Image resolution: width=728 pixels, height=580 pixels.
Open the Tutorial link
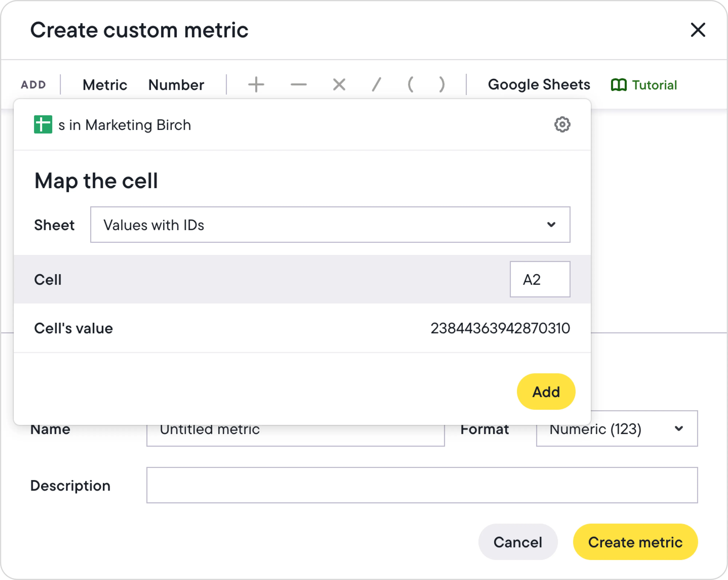[644, 85]
